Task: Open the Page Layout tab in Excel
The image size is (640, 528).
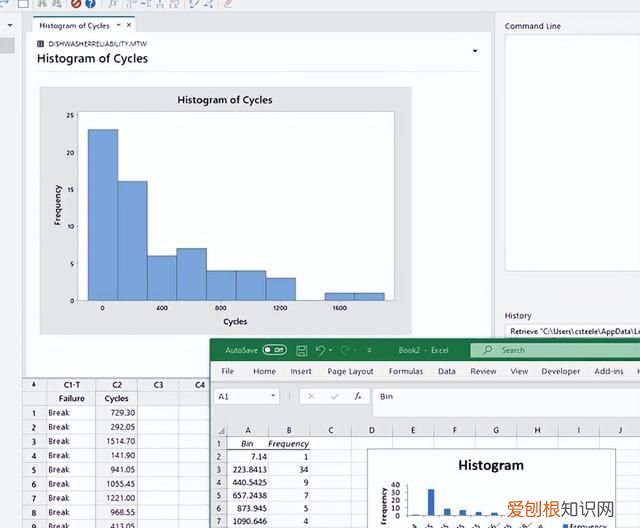Action: click(350, 371)
